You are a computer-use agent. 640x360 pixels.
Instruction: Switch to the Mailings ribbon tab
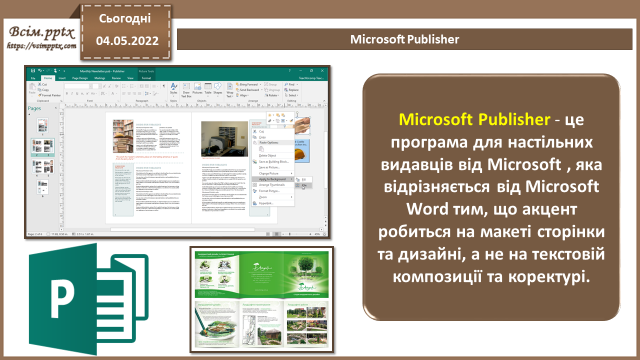click(x=100, y=78)
